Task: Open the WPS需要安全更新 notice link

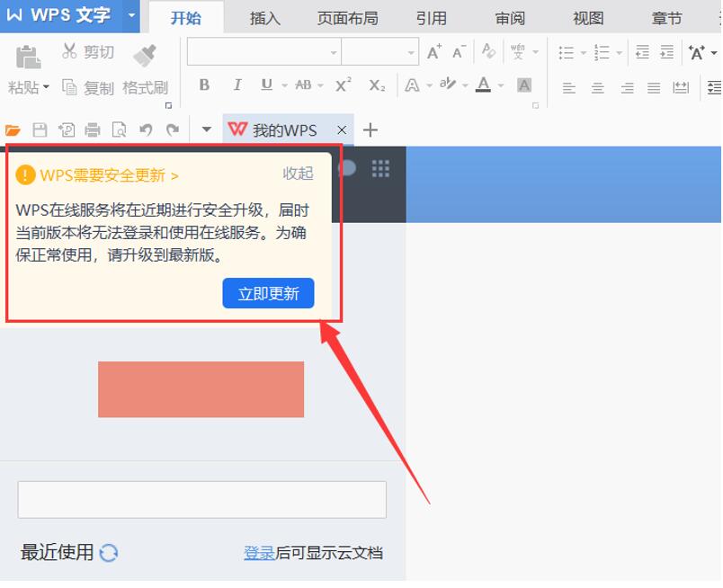Action: click(110, 175)
